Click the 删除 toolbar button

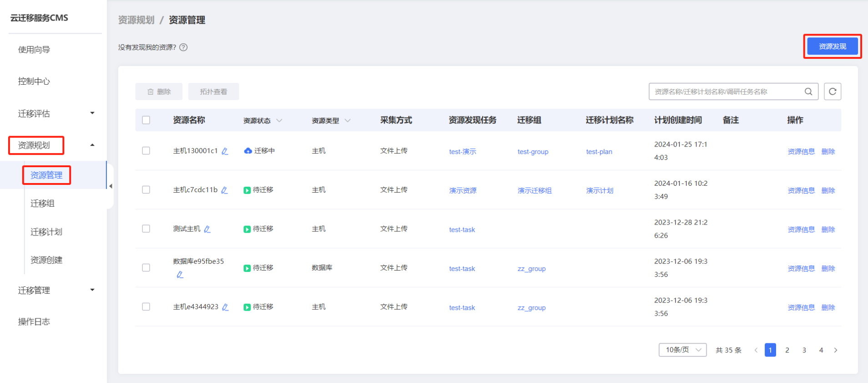click(159, 92)
